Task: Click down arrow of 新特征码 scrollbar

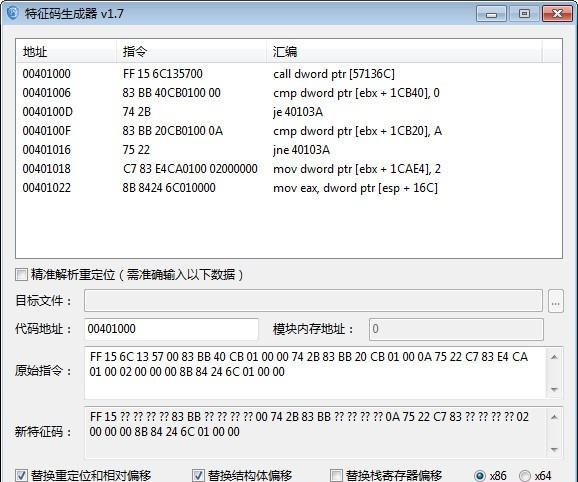Action: pos(554,449)
